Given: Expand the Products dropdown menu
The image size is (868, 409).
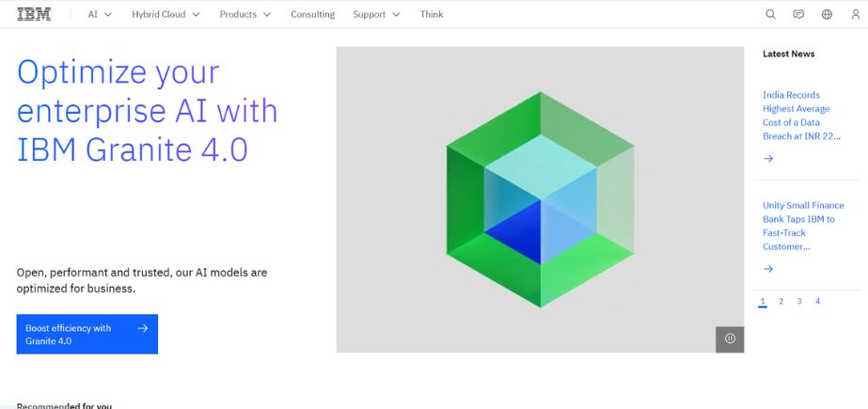Looking at the screenshot, I should pyautogui.click(x=245, y=14).
